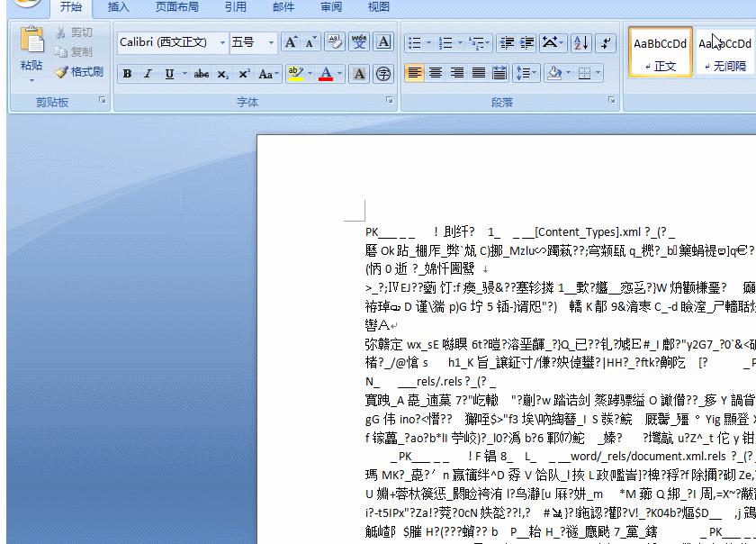Toggle italic formatting

click(148, 74)
